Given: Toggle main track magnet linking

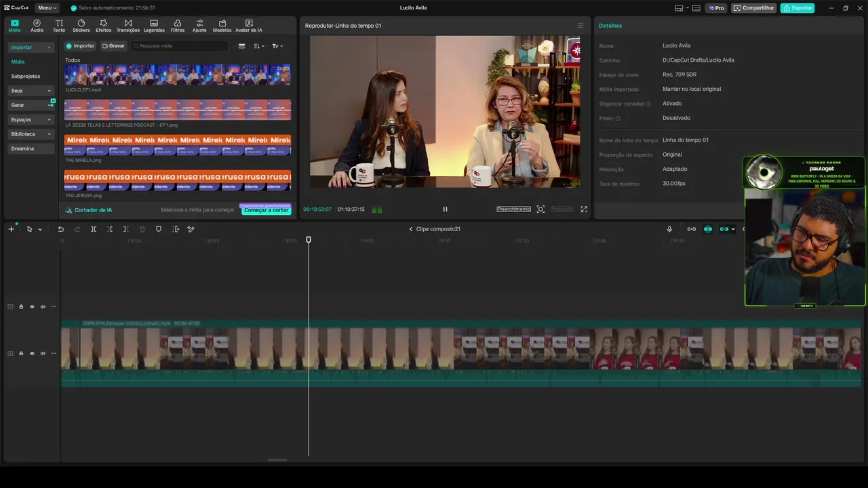Looking at the screenshot, I should (x=691, y=229).
